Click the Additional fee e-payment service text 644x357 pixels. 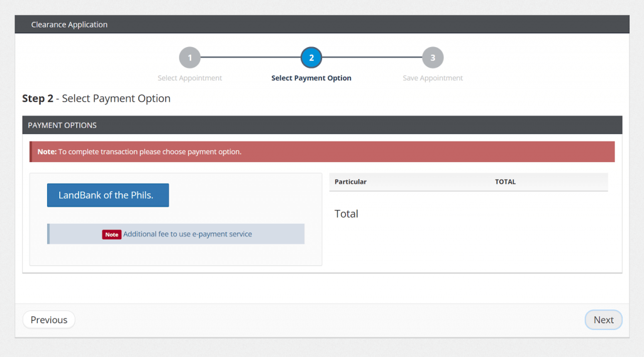187,234
